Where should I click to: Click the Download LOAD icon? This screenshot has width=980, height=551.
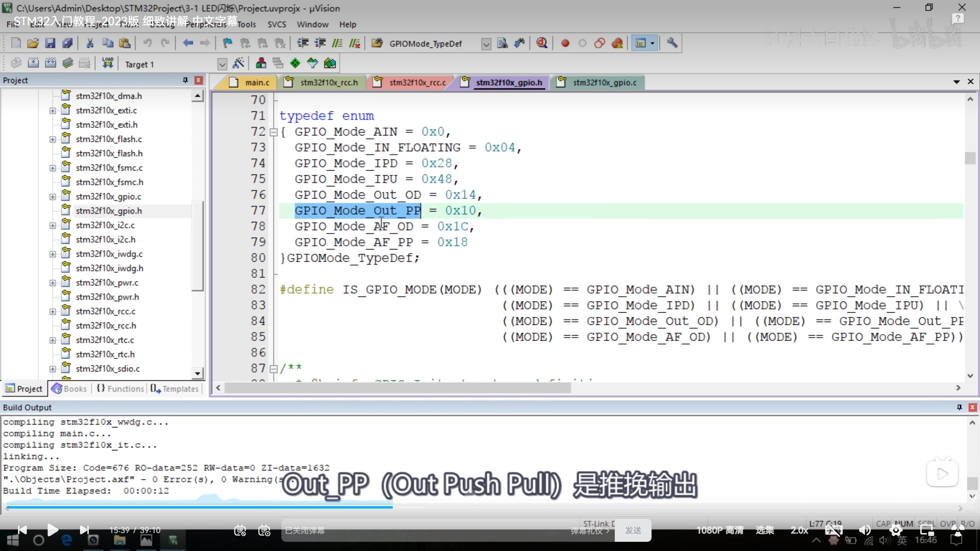click(108, 64)
